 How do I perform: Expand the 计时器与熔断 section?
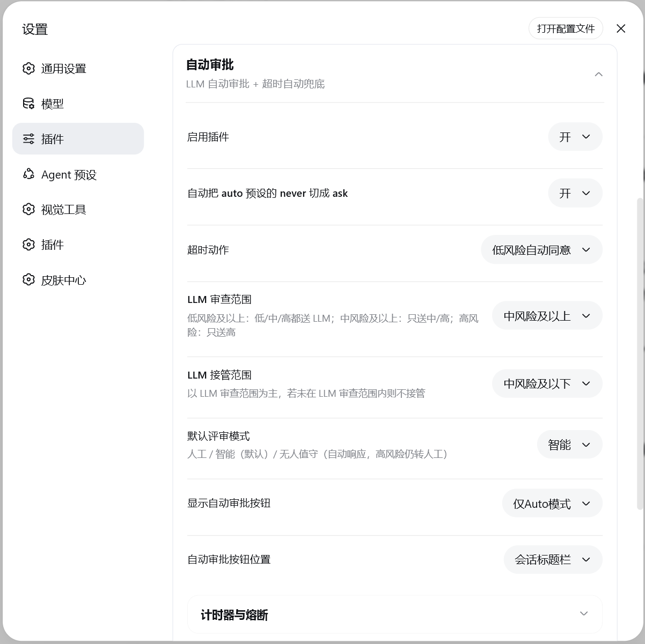(395, 614)
